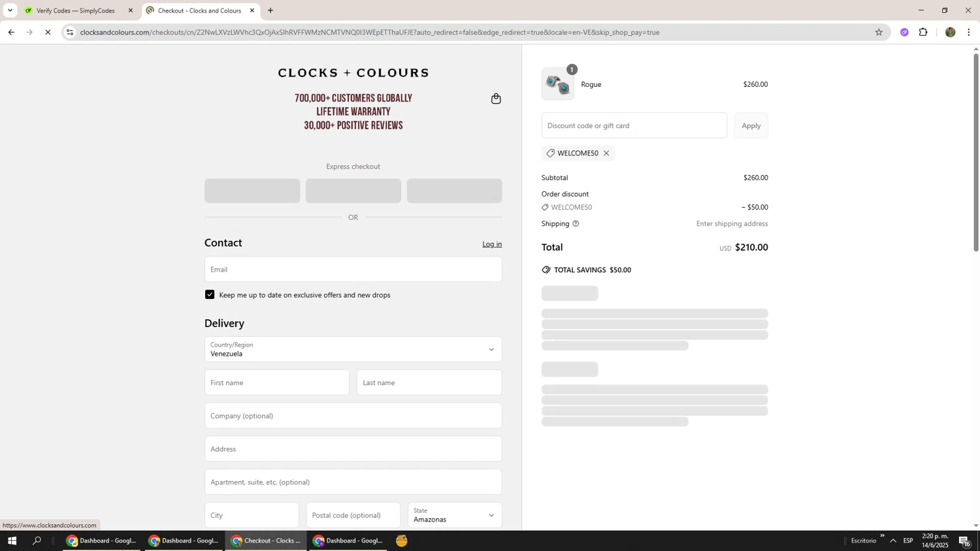The width and height of the screenshot is (980, 551).
Task: Click the Log in link
Action: coord(492,244)
